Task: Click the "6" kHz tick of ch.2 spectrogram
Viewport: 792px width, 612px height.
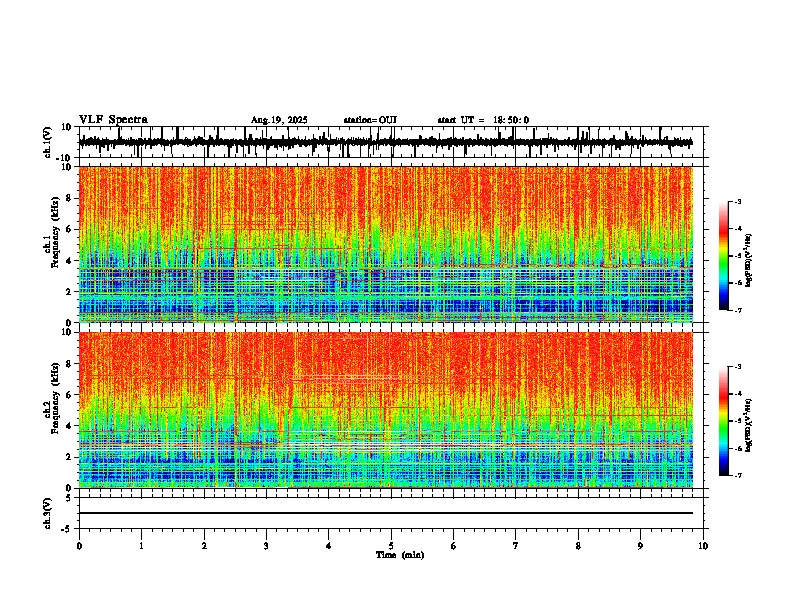Action: (69, 395)
